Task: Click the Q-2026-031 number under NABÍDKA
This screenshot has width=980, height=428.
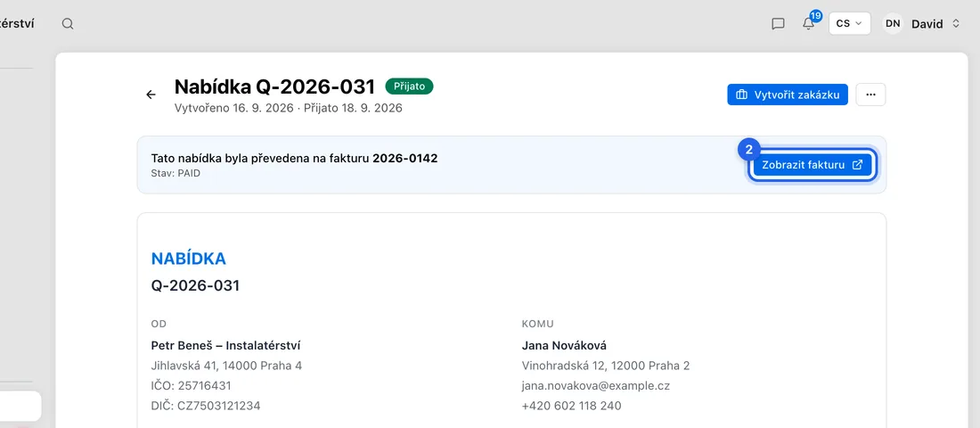Action: point(196,286)
